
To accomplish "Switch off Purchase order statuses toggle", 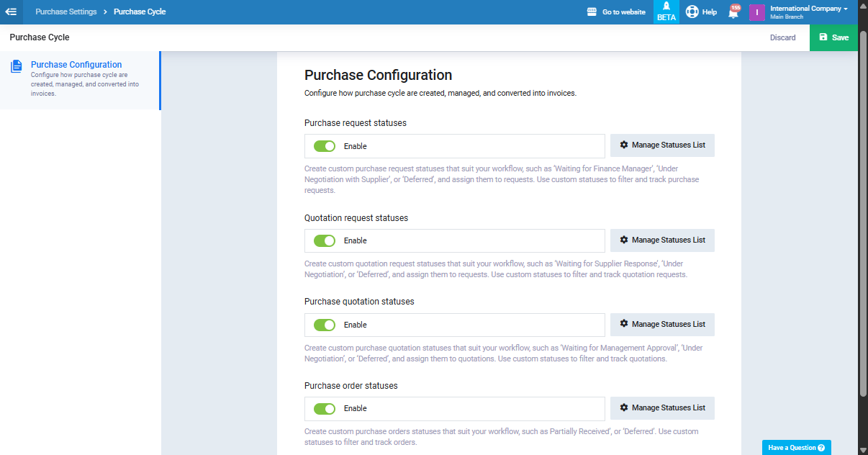I will tap(325, 409).
